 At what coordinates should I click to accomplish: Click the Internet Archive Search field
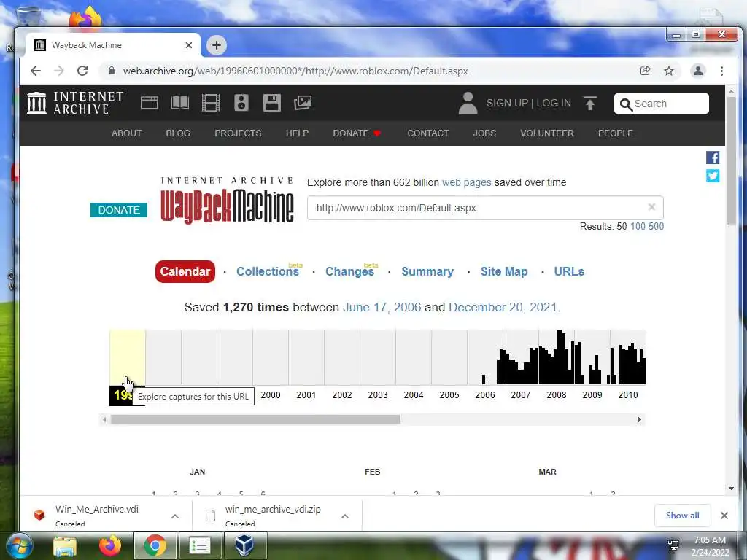pos(661,104)
